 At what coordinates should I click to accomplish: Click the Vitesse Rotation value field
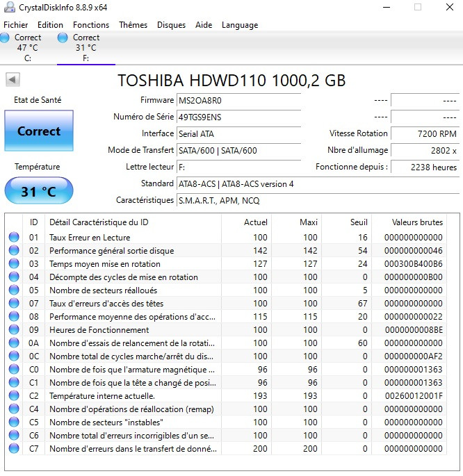pyautogui.click(x=424, y=134)
